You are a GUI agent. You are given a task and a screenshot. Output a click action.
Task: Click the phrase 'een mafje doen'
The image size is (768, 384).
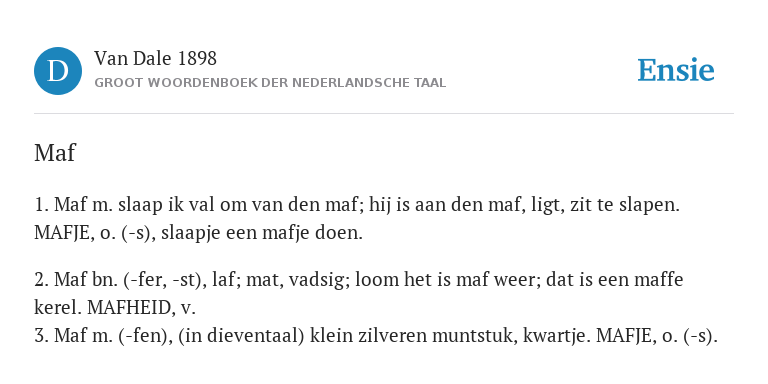(294, 233)
